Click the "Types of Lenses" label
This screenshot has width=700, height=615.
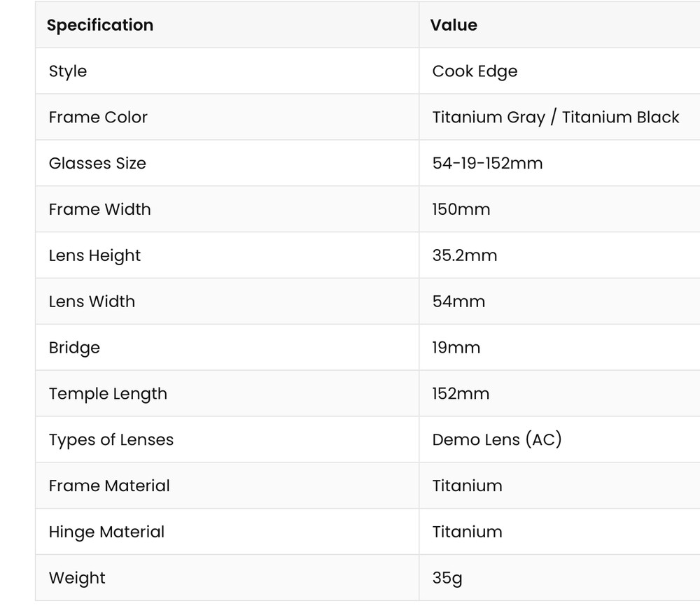111,440
